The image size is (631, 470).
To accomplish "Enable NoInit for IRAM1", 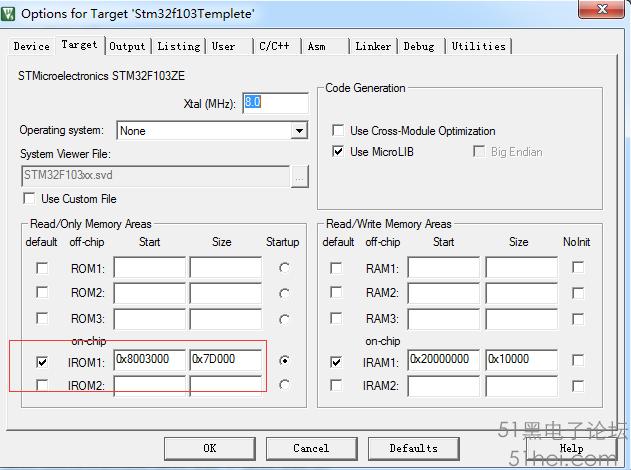I will tap(578, 360).
